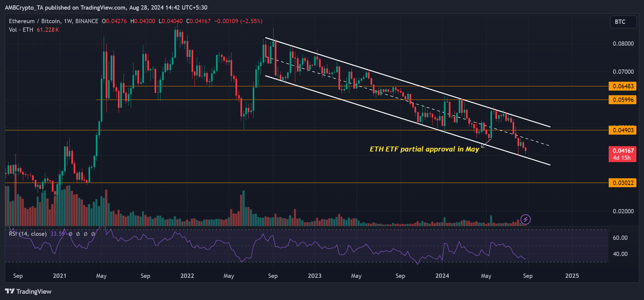Click the 0.07000 price axis value

point(623,72)
